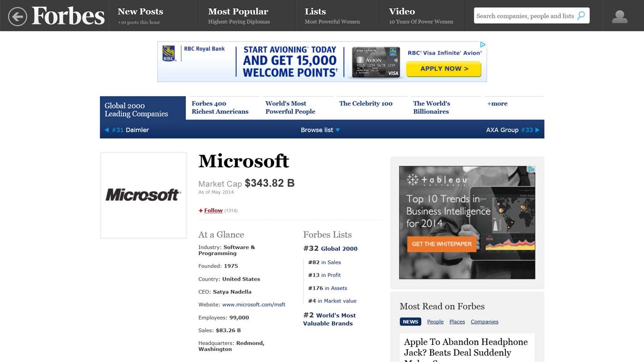Open the Most Popular menu

[238, 16]
